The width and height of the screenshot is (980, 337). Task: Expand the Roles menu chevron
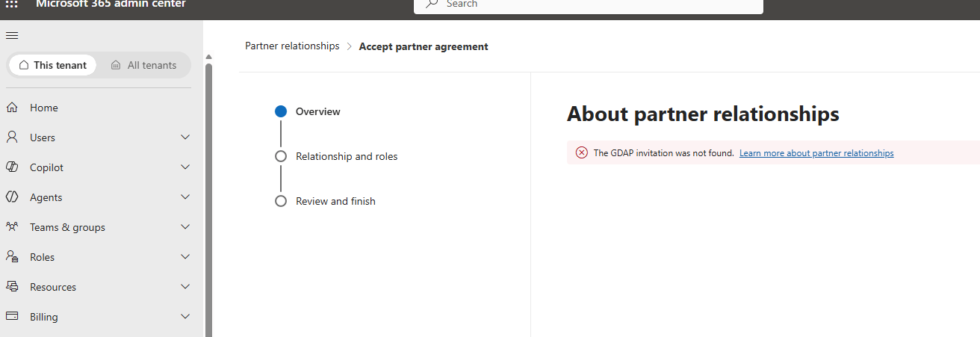(x=186, y=257)
